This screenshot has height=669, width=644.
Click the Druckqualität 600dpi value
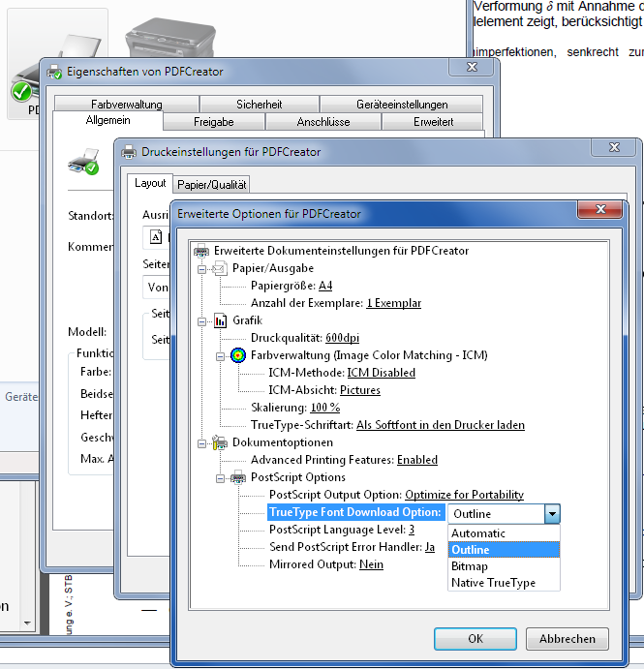click(x=342, y=338)
